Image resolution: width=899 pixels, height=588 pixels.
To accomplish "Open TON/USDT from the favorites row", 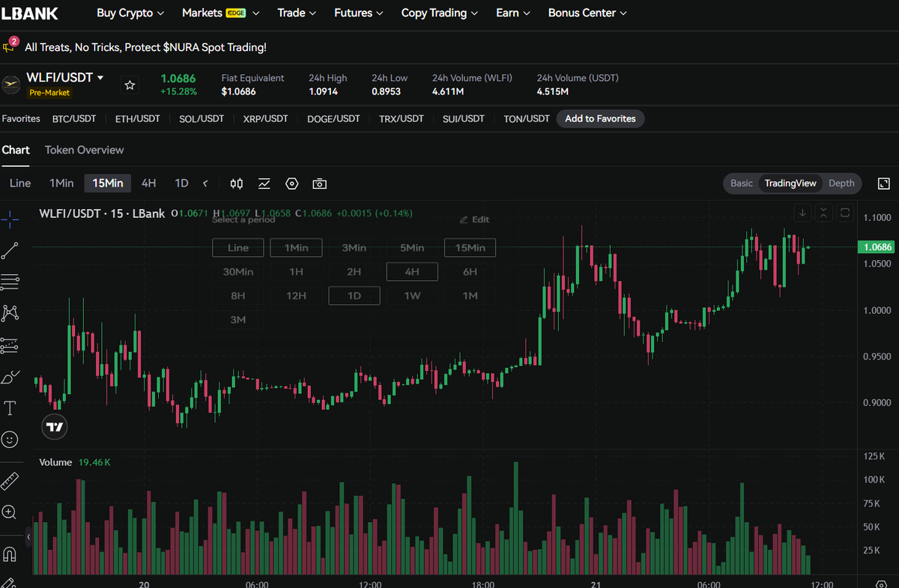I will point(527,118).
